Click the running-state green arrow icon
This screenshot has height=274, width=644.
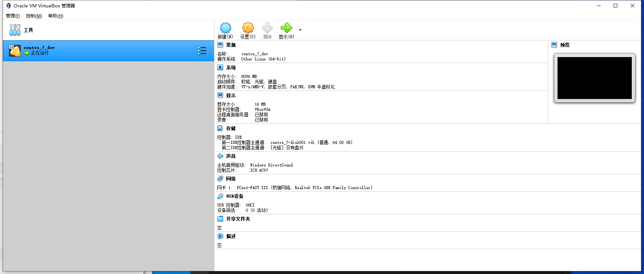point(27,53)
